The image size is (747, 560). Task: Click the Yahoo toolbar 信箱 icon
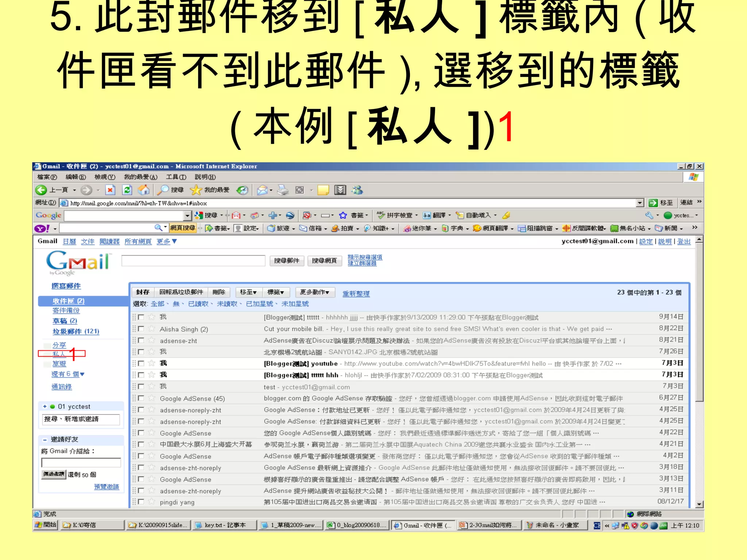coord(303,229)
